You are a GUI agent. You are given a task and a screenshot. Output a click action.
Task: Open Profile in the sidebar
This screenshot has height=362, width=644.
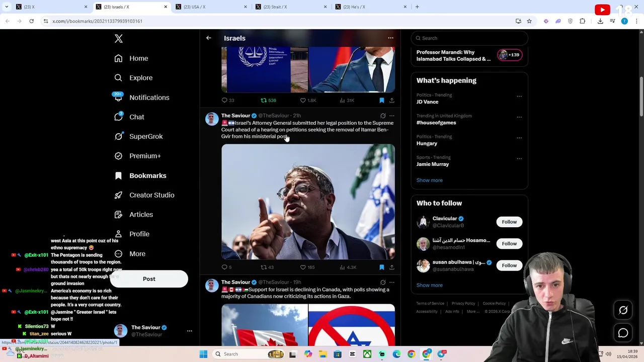[x=132, y=234]
